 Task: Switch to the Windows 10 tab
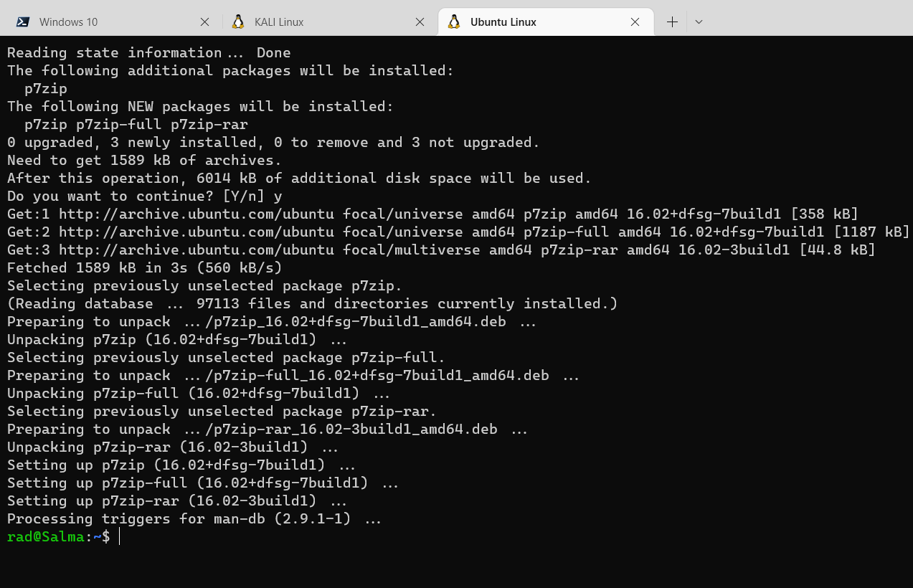coord(68,22)
